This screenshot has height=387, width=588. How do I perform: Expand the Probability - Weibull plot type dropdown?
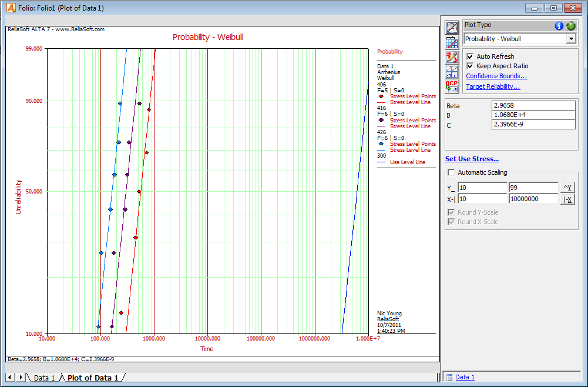pos(570,39)
